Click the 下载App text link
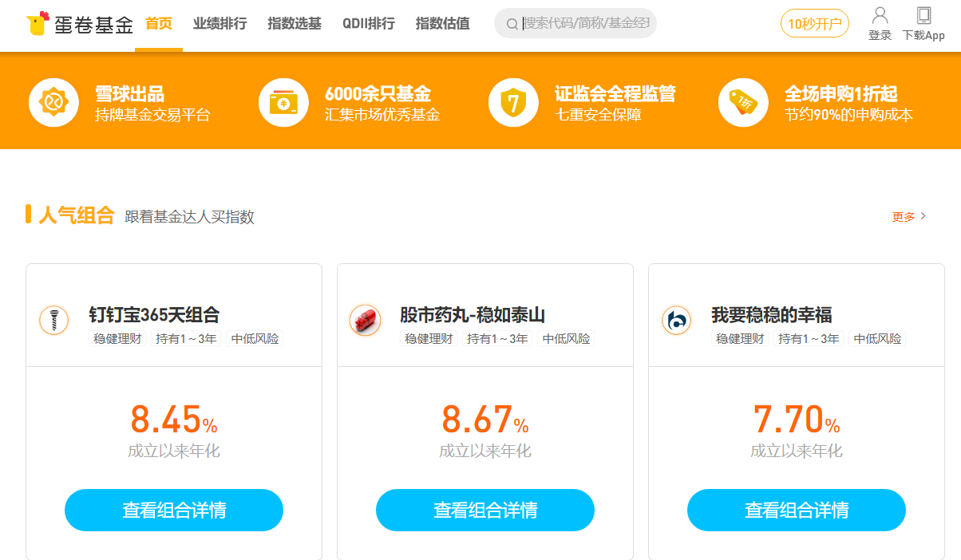Viewport: 961px width, 560px height. (923, 35)
